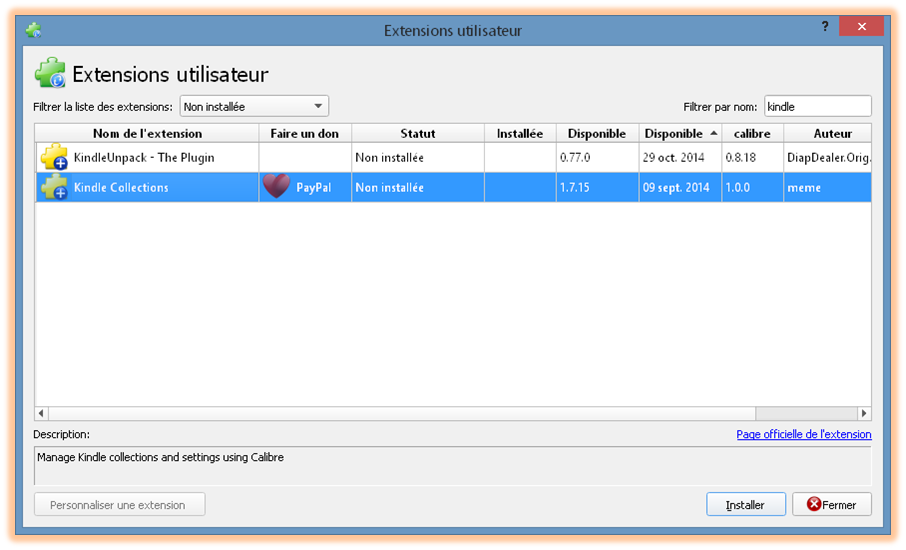Click author 'DiapDealer.Orig' cell
The height and width of the screenshot is (550, 906).
click(x=829, y=158)
